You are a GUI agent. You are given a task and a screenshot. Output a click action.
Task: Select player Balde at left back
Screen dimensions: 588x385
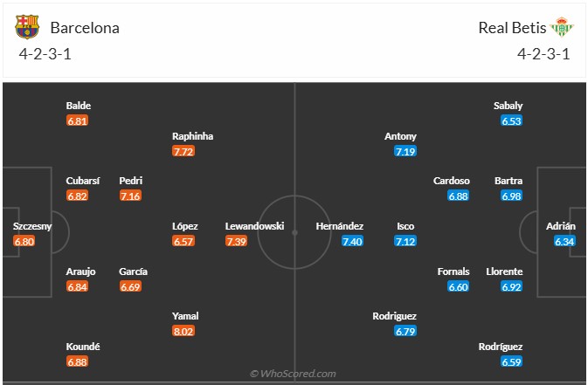point(79,106)
